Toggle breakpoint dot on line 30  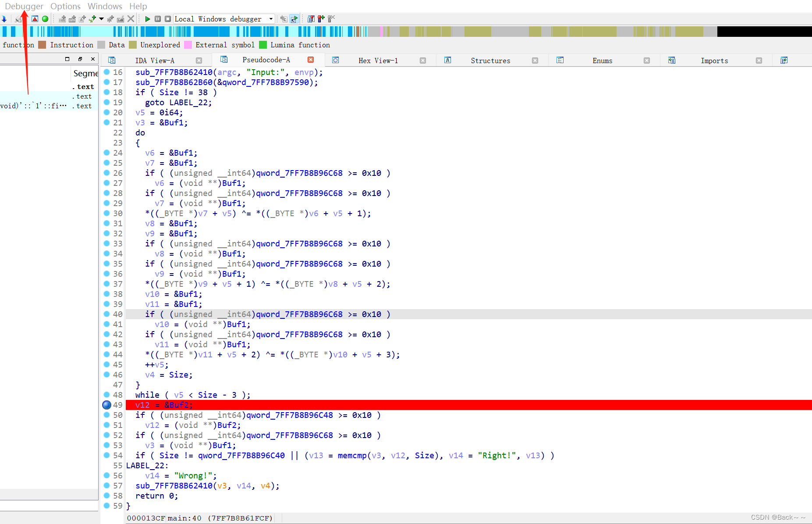[x=106, y=213]
